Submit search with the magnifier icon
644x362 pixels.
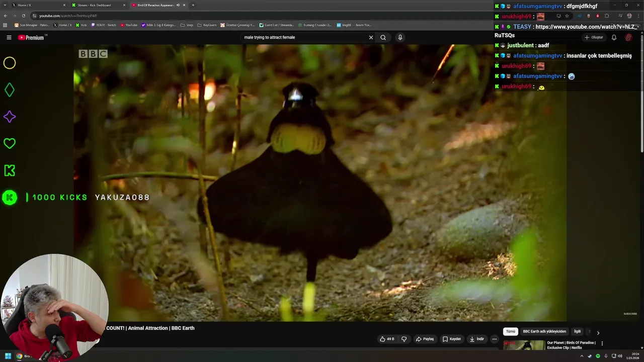point(383,37)
